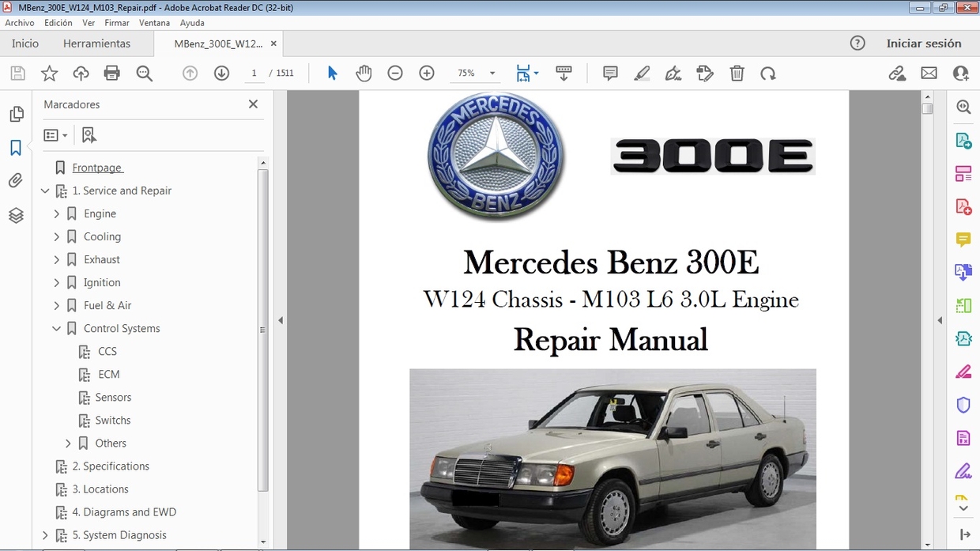Open the Sensors bookmark
Viewport: 980px width, 551px height.
tap(113, 398)
